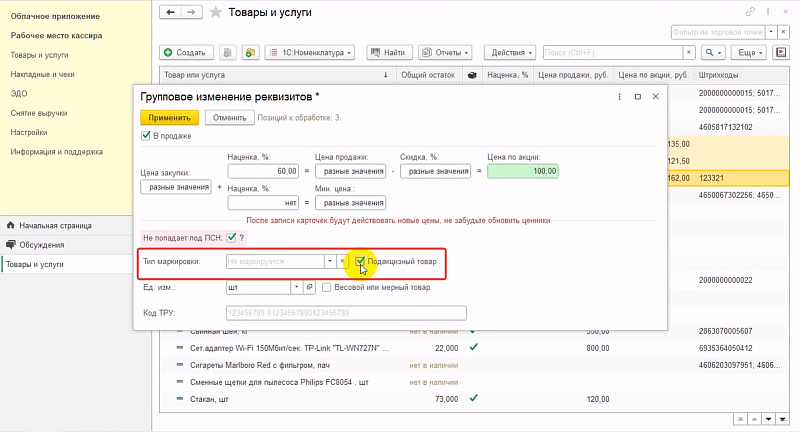This screenshot has height=432, width=800.
Task: Add page to favorites with star
Action: pos(216,12)
